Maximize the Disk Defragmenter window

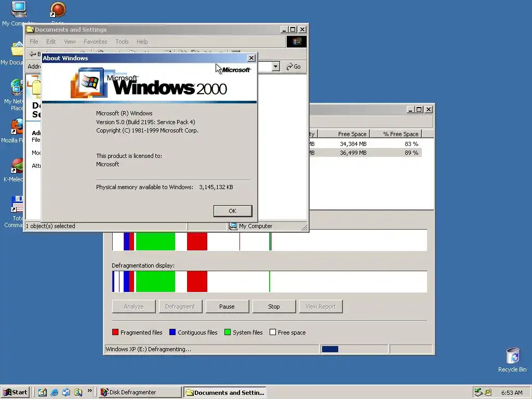[419, 110]
